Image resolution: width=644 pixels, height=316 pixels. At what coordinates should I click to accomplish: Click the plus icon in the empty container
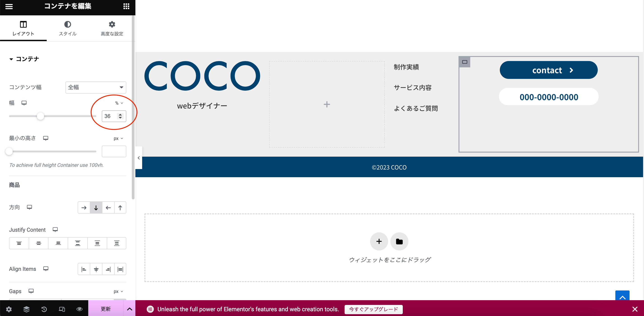(x=327, y=104)
